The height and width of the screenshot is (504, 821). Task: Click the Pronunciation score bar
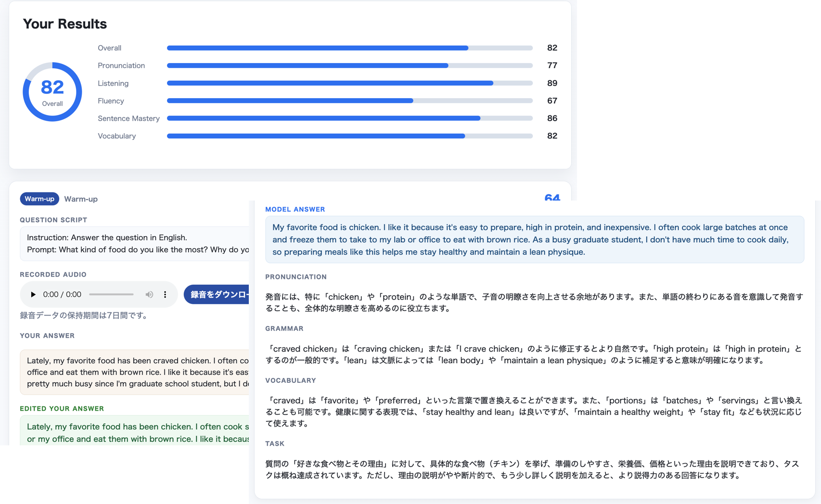[x=349, y=65]
